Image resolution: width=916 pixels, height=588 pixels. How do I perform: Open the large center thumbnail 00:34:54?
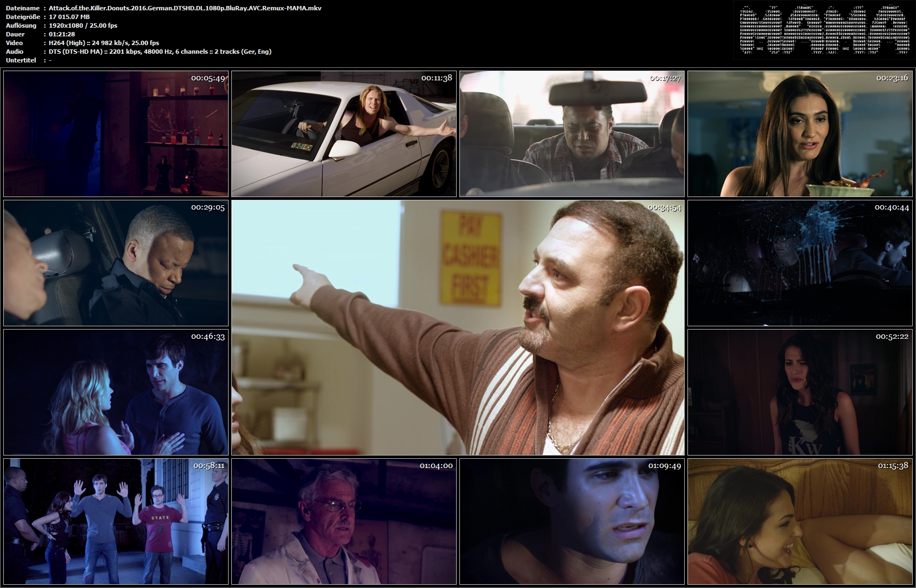tap(458, 327)
